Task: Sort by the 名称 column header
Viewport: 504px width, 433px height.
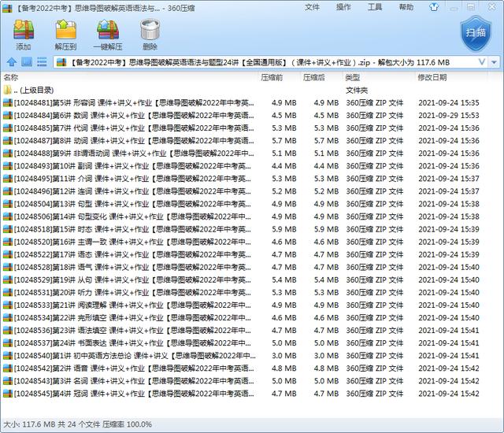Action: coord(10,77)
